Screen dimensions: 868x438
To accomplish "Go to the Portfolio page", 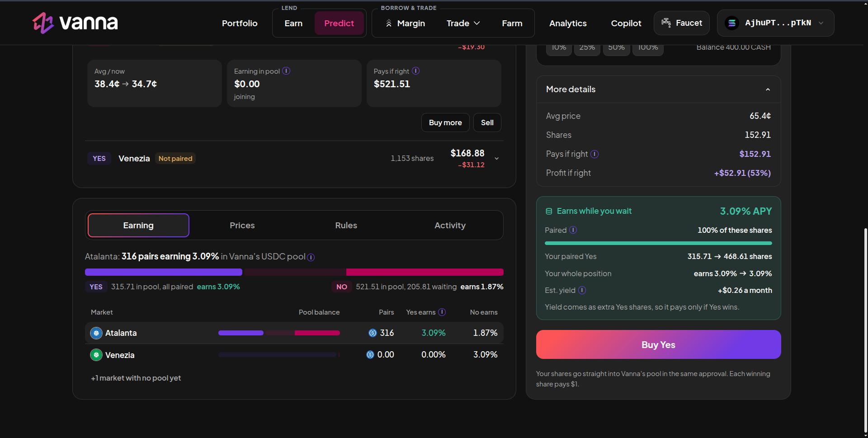I will click(x=240, y=23).
